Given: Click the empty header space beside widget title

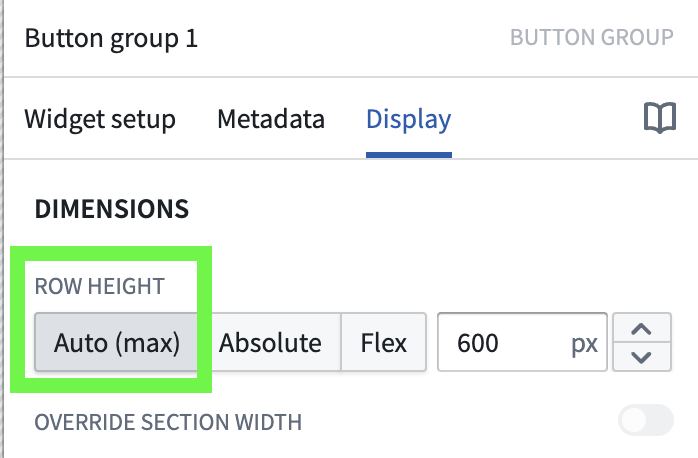Looking at the screenshot, I should (x=350, y=39).
